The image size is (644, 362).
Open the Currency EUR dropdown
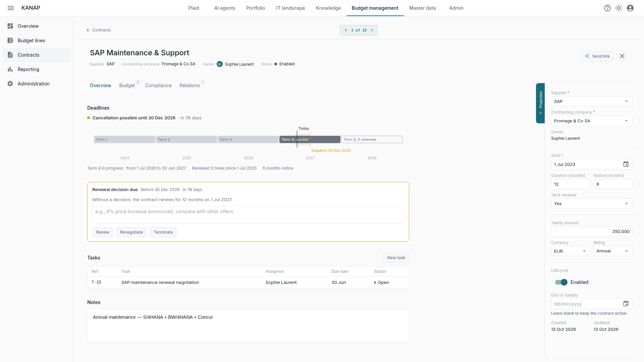tap(570, 251)
